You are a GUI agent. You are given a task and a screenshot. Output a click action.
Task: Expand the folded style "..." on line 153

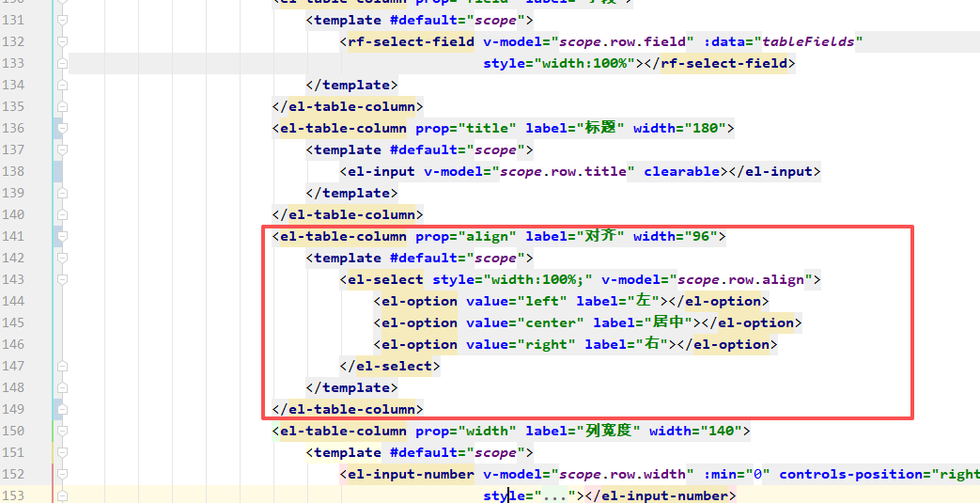(x=553, y=495)
